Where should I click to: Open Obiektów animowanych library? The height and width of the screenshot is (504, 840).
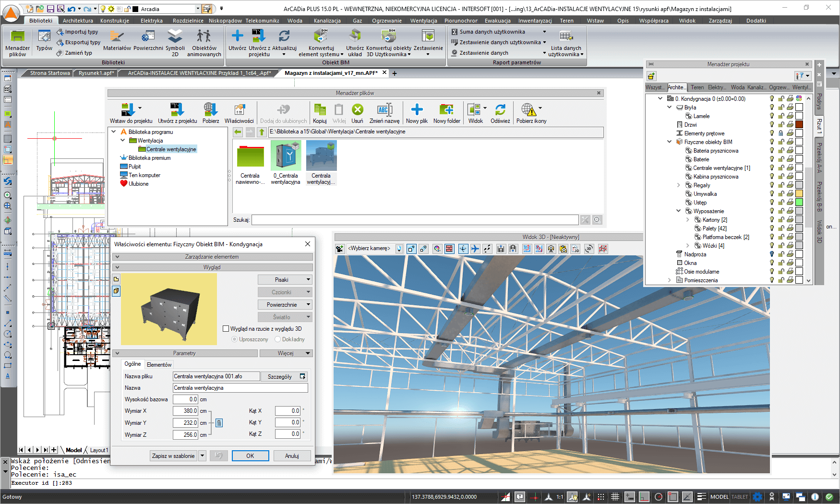coord(204,43)
